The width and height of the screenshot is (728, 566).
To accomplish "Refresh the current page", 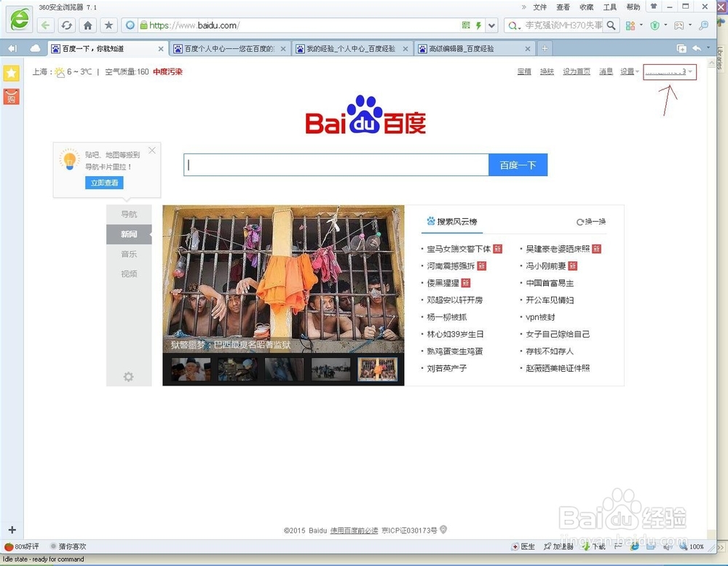I will point(66,25).
